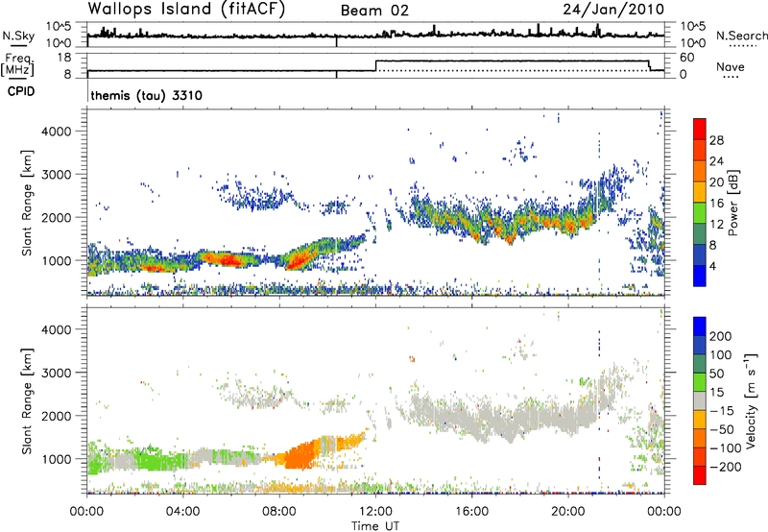768x532 pixels.
Task: Click the 'N.Search' legend label
Action: click(x=741, y=36)
